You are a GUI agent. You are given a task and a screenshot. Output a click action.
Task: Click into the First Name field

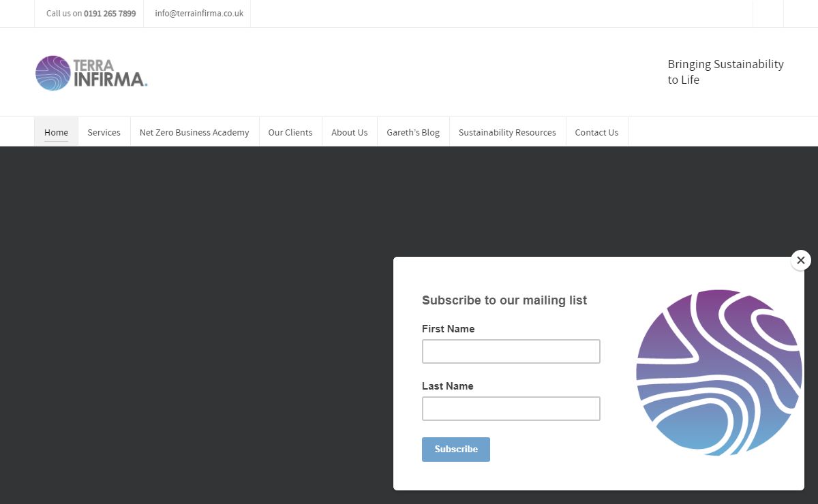tap(511, 351)
